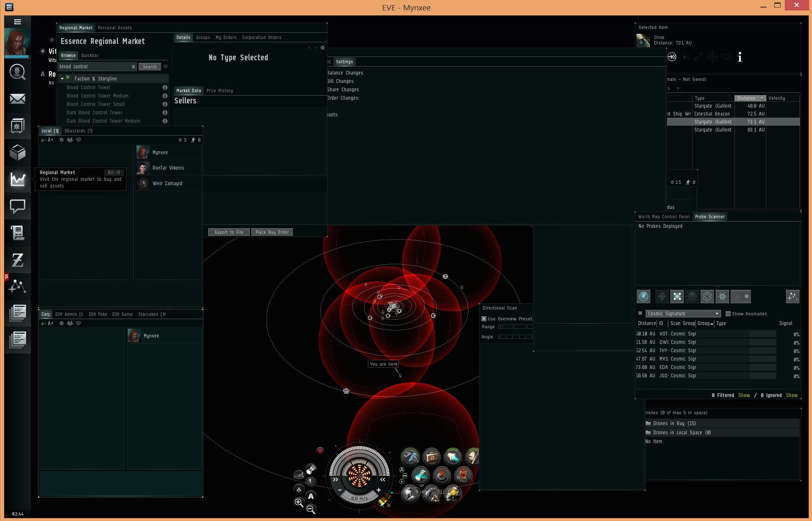Switch to the Personal Assets tab

(115, 28)
